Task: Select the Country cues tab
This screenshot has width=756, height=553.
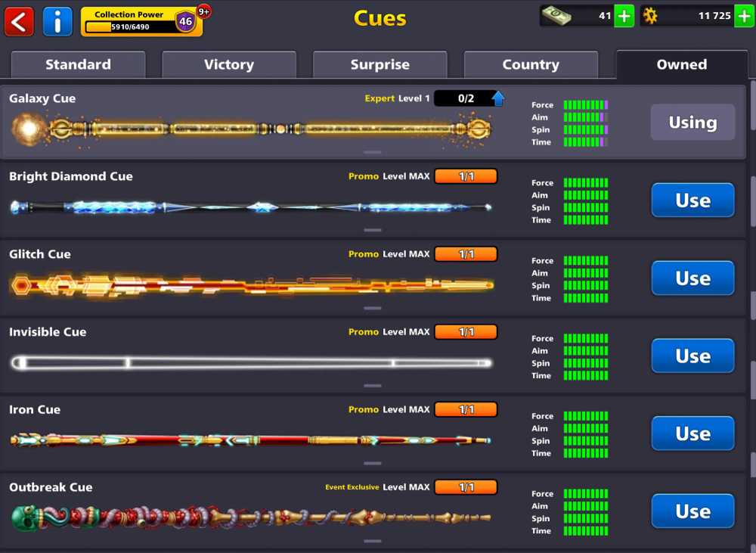Action: (531, 65)
